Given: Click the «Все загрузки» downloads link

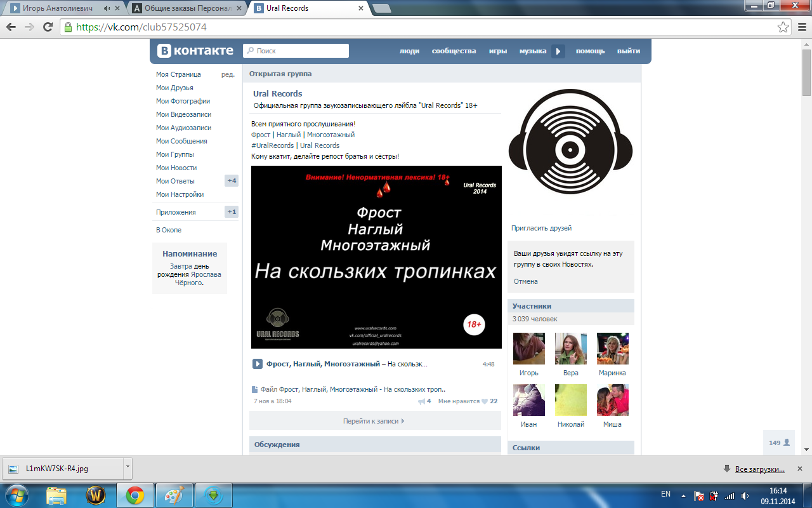Looking at the screenshot, I should (x=759, y=469).
